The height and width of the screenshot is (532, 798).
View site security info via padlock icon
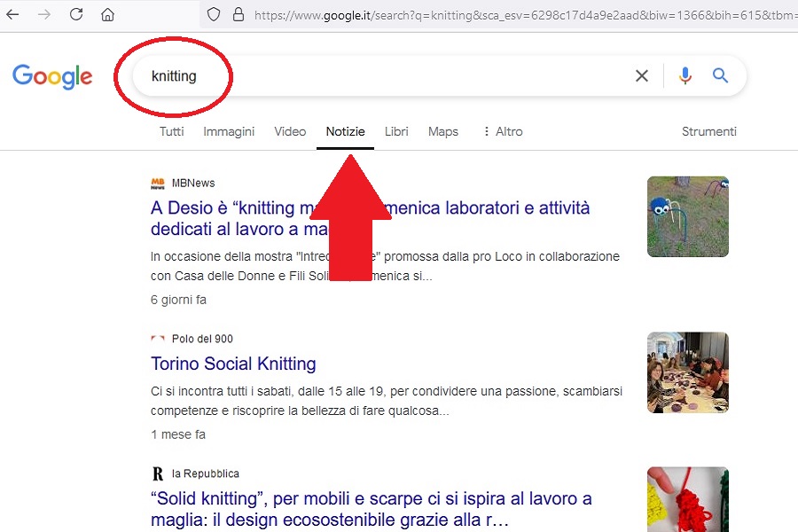240,14
